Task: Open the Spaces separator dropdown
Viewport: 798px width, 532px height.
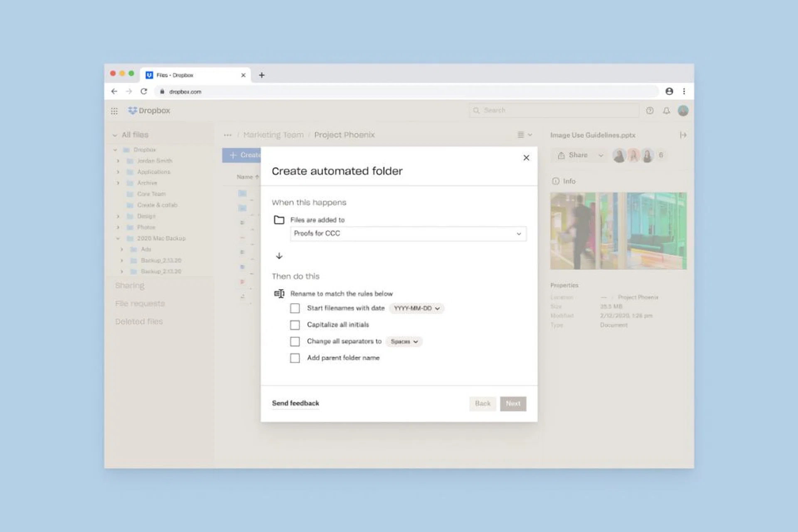Action: (404, 342)
